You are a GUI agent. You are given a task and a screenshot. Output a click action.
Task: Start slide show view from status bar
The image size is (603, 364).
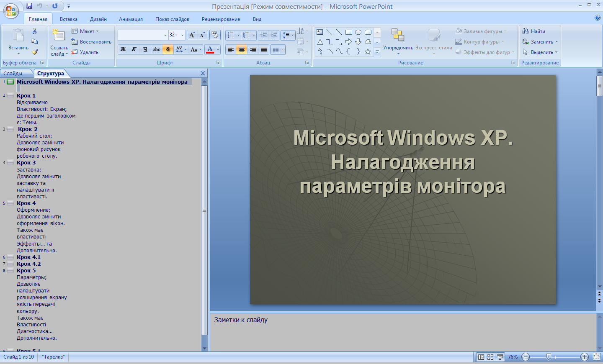coord(500,357)
